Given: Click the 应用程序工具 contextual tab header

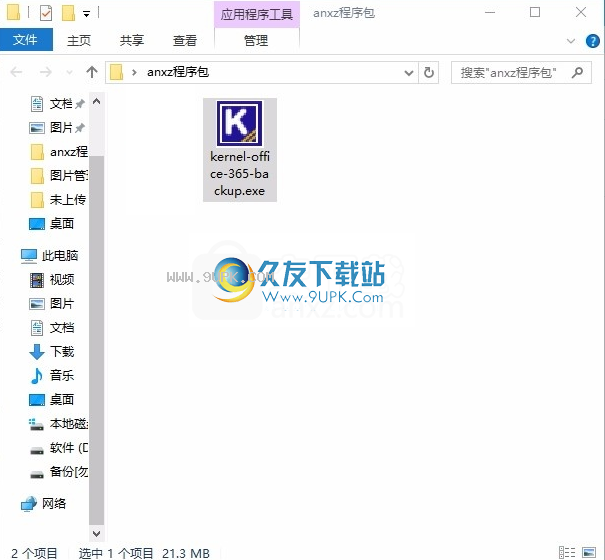Looking at the screenshot, I should (257, 15).
